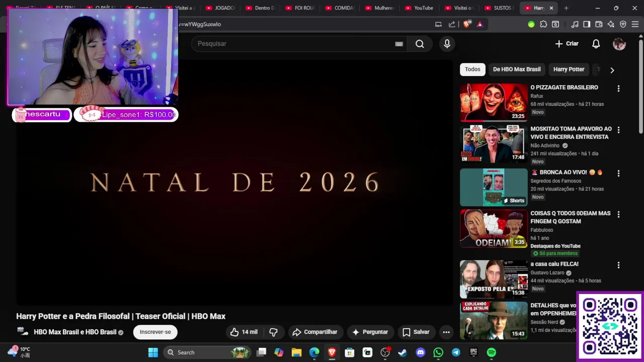This screenshot has height=362, width=644.
Task: Select the Harry Potter filter chip
Action: point(569,69)
